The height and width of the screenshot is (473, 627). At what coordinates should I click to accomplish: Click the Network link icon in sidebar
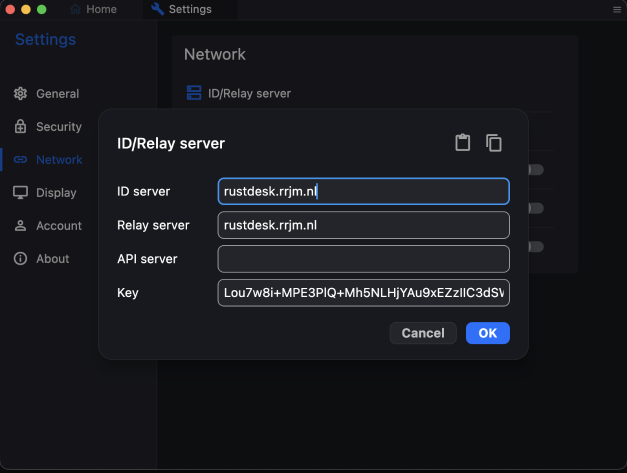[x=20, y=160]
